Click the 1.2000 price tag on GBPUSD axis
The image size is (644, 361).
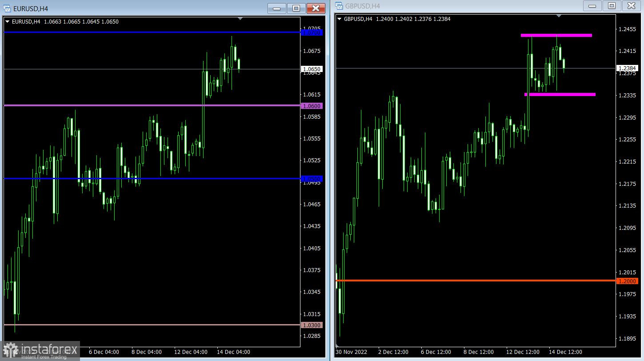tap(627, 281)
